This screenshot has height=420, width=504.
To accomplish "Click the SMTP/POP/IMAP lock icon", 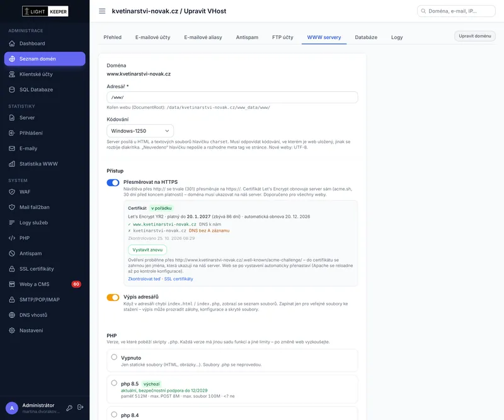I will pyautogui.click(x=12, y=300).
